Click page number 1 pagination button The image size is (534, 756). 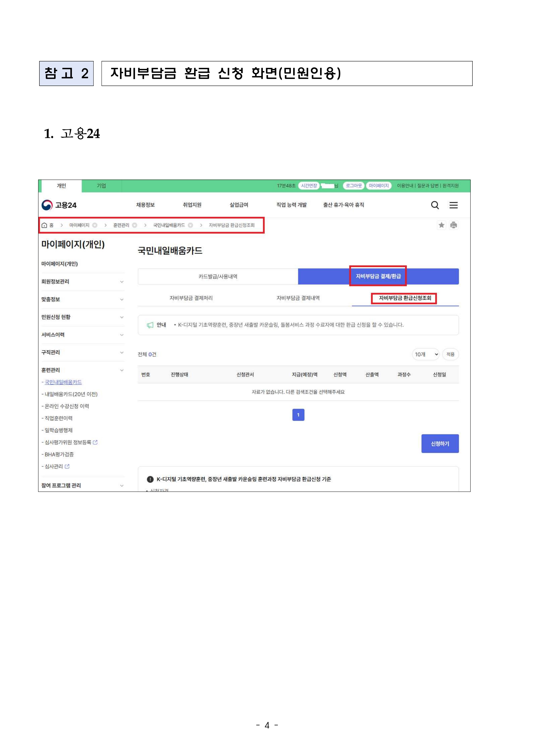[x=298, y=415]
